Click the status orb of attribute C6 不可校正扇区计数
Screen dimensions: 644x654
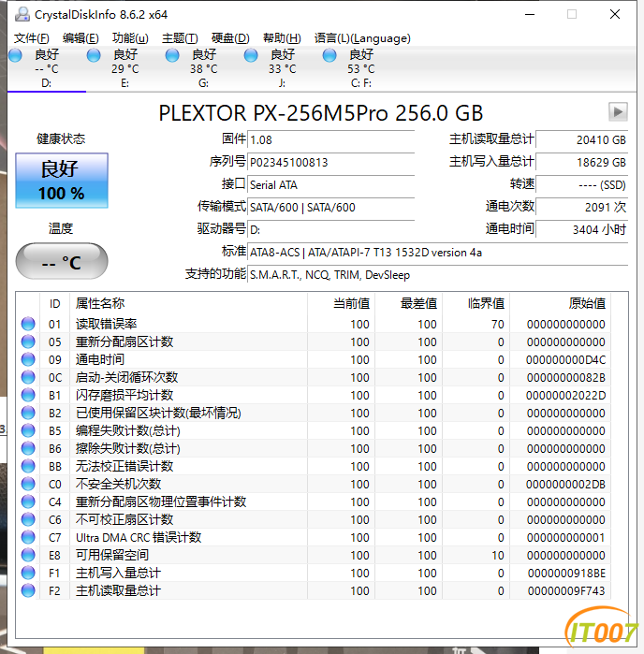28,519
